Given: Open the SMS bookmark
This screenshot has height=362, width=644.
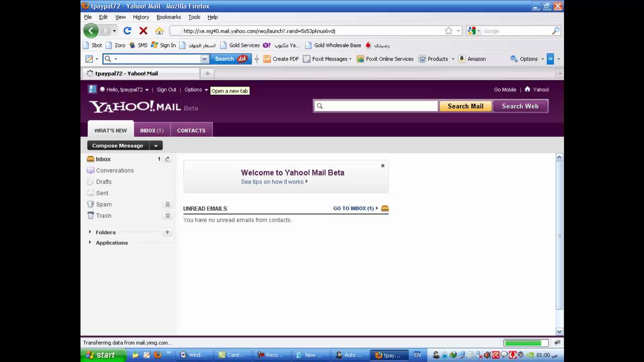Looking at the screenshot, I should [x=138, y=45].
